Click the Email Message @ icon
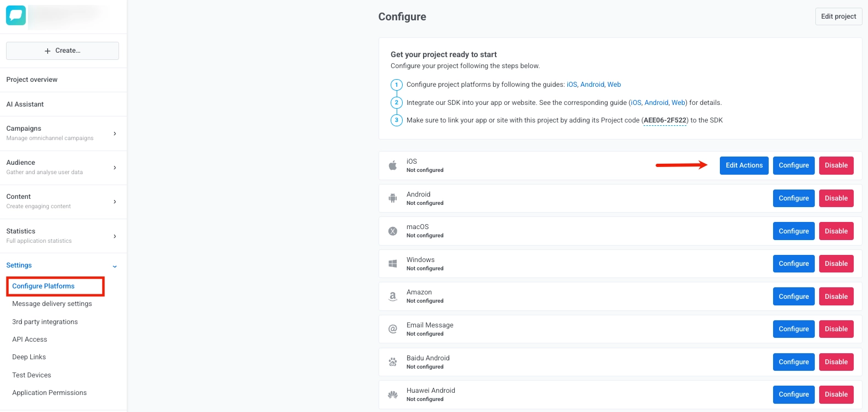 (x=392, y=329)
